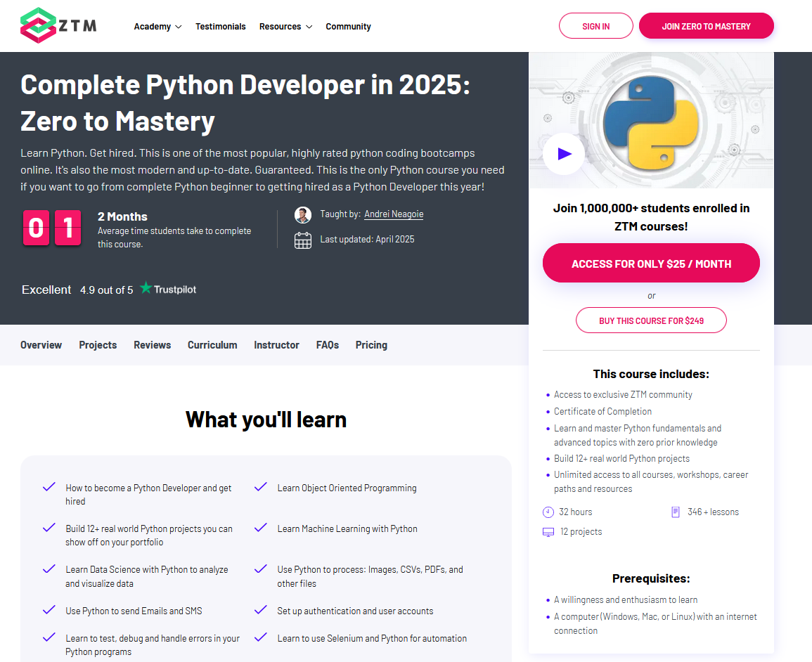Click 'Prerequisites:' heading

[651, 578]
